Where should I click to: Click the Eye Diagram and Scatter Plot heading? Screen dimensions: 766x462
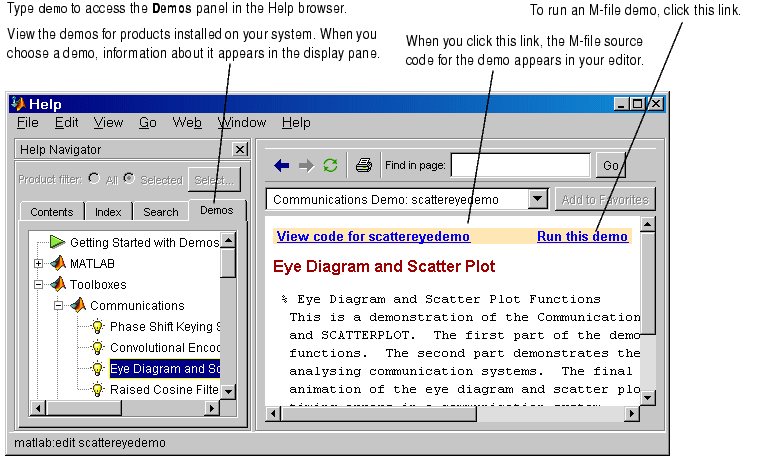pyautogui.click(x=384, y=266)
